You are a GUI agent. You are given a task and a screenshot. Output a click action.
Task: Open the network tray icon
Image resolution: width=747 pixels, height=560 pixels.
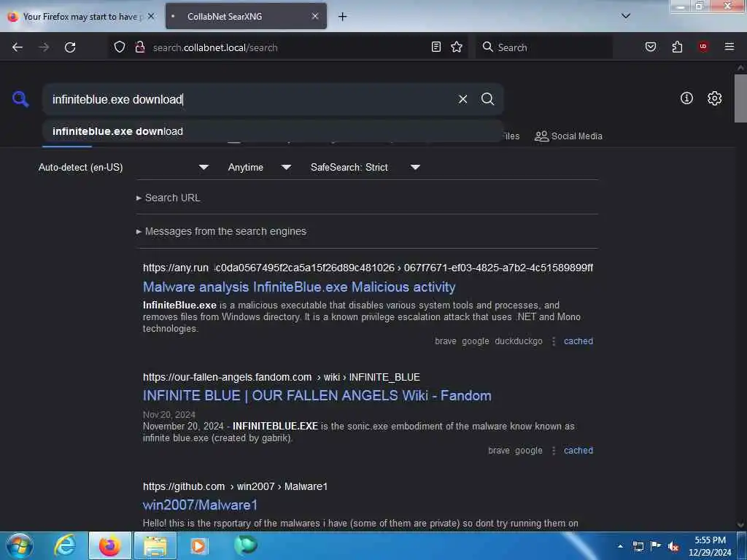pyautogui.click(x=638, y=546)
